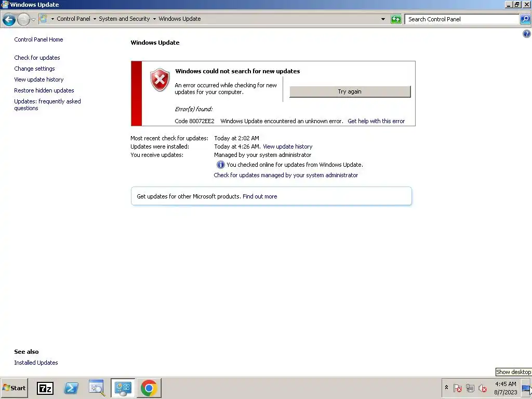Launch PowerShell from the taskbar
Screen dimensions: 532x399
[x=71, y=388]
